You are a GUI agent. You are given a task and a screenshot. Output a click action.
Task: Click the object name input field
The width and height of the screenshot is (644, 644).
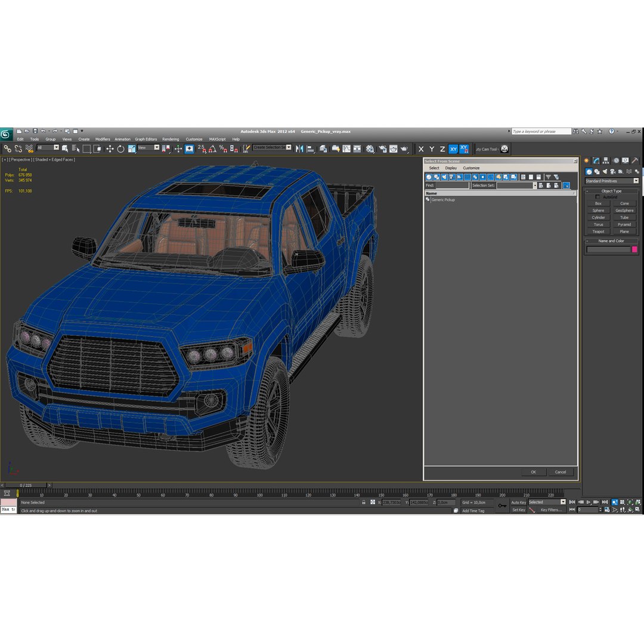pos(608,249)
